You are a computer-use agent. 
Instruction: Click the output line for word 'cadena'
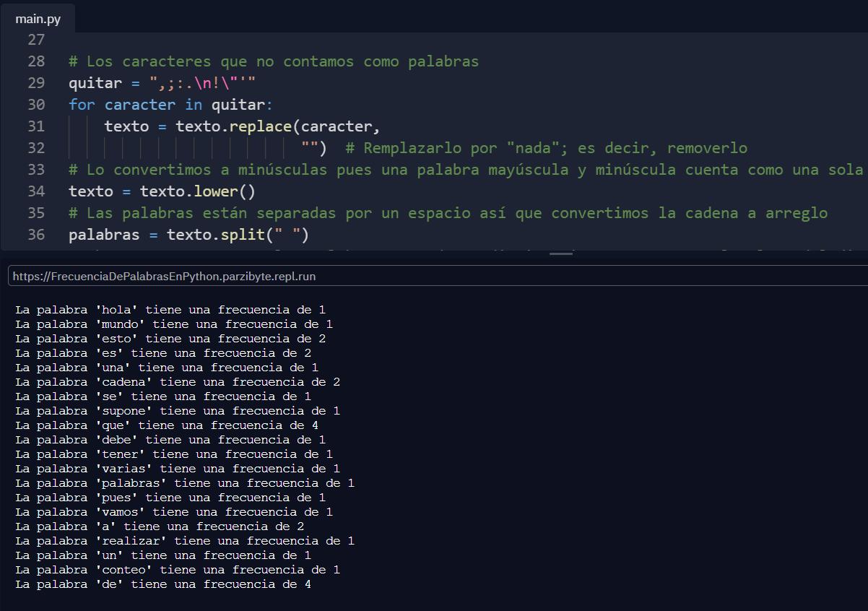(178, 382)
